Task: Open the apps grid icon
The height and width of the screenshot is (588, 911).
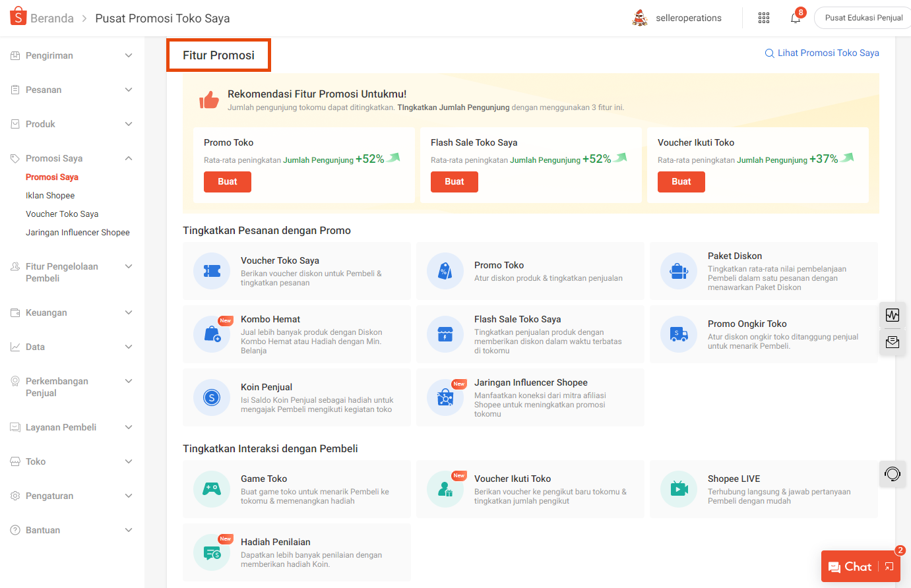Action: click(x=764, y=18)
